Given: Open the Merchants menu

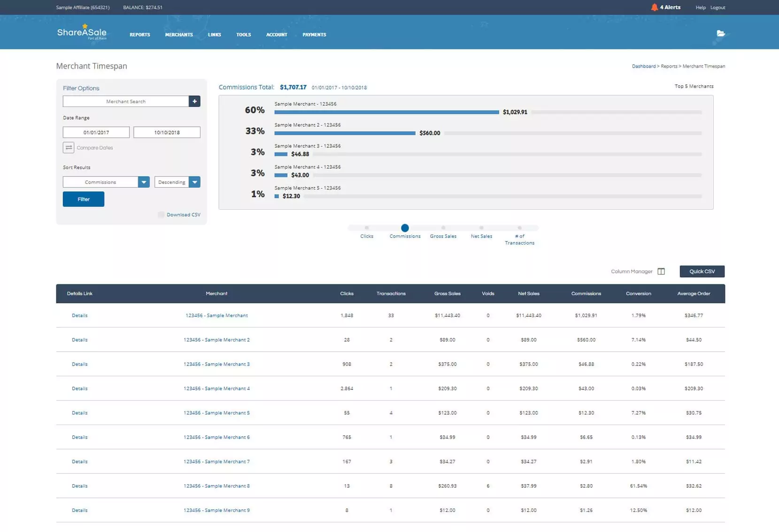Looking at the screenshot, I should [179, 35].
